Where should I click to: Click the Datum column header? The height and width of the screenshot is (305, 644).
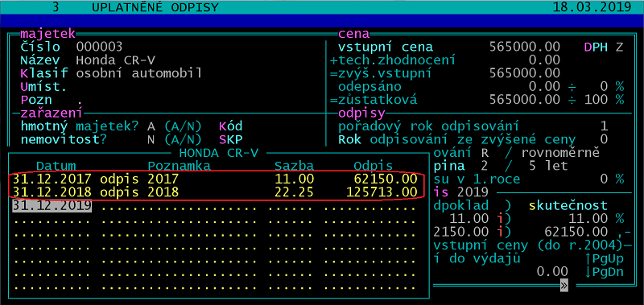56,166
